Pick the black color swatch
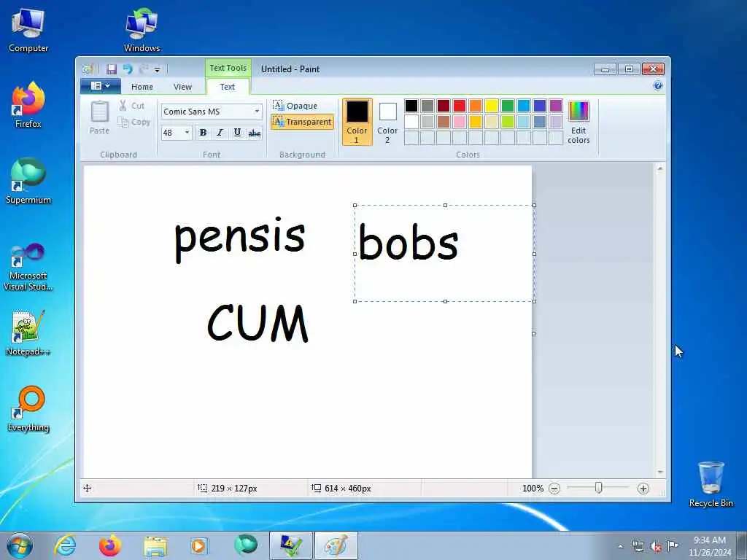The height and width of the screenshot is (560, 747). (411, 105)
